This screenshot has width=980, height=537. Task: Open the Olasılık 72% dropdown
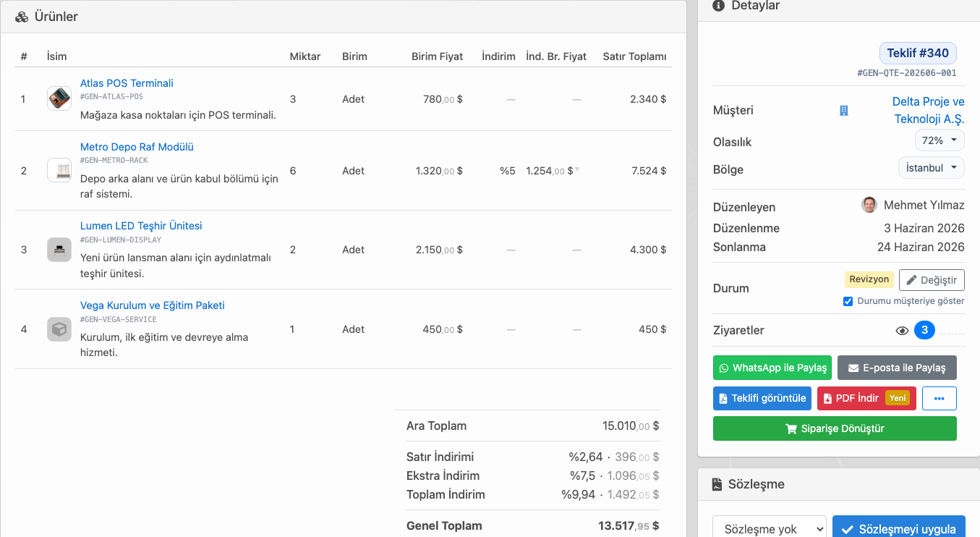939,140
